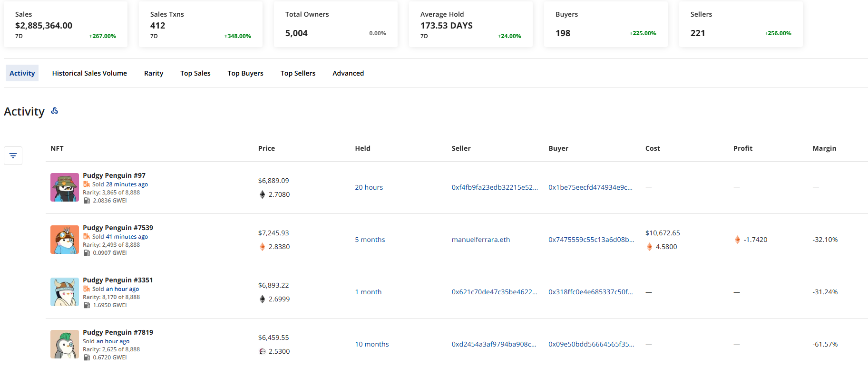Click marketplace icon on Pudgy Penguin #3351 row
Image resolution: width=868 pixels, height=367 pixels.
point(87,289)
